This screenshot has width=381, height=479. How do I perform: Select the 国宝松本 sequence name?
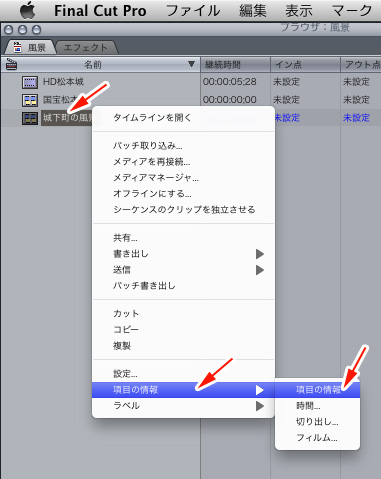tap(61, 100)
